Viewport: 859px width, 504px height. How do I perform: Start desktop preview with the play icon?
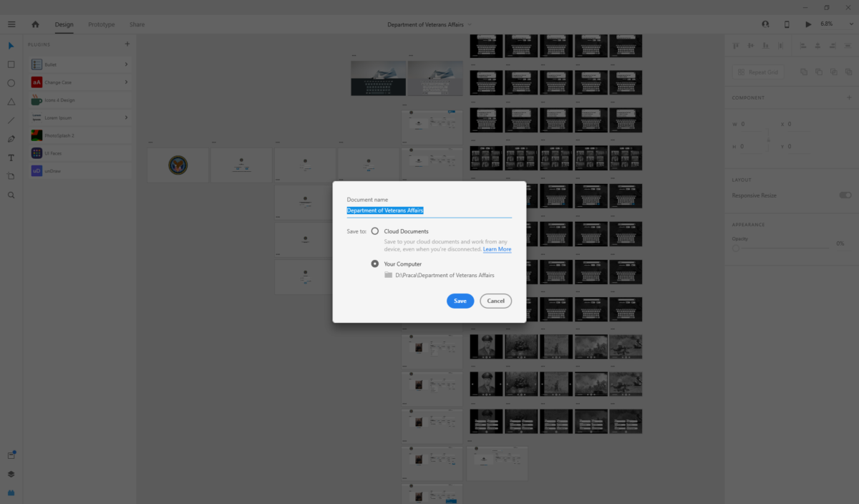click(808, 24)
